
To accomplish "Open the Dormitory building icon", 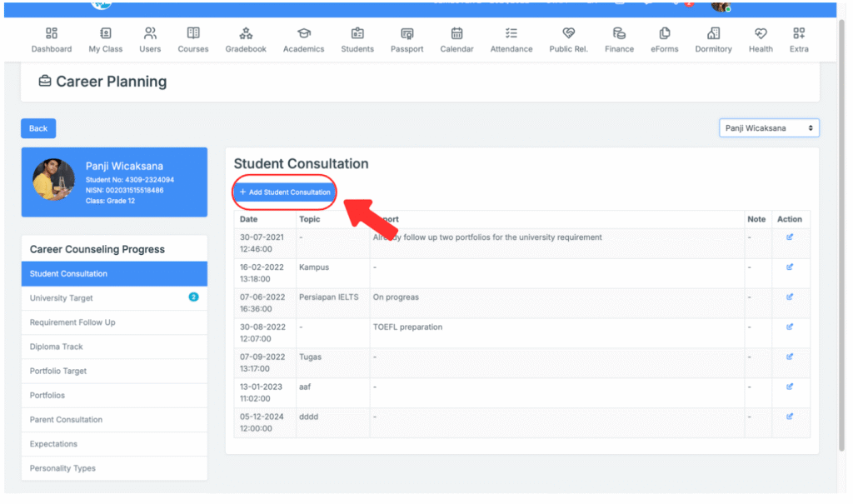I will coord(713,34).
